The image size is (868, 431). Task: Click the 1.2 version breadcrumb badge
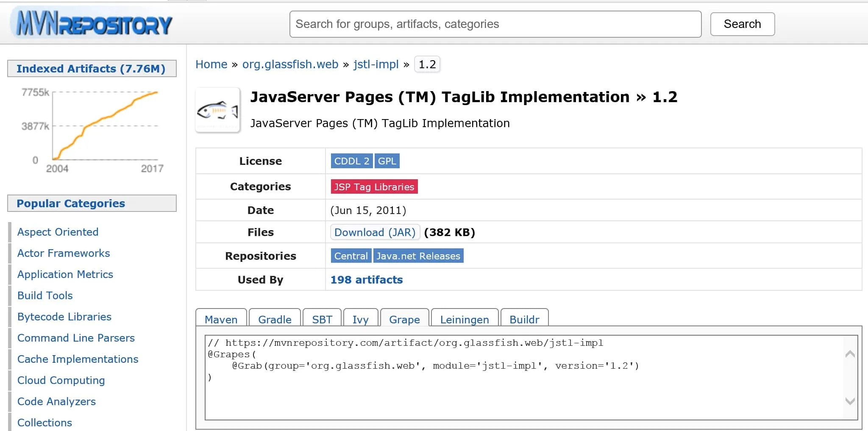click(x=427, y=64)
